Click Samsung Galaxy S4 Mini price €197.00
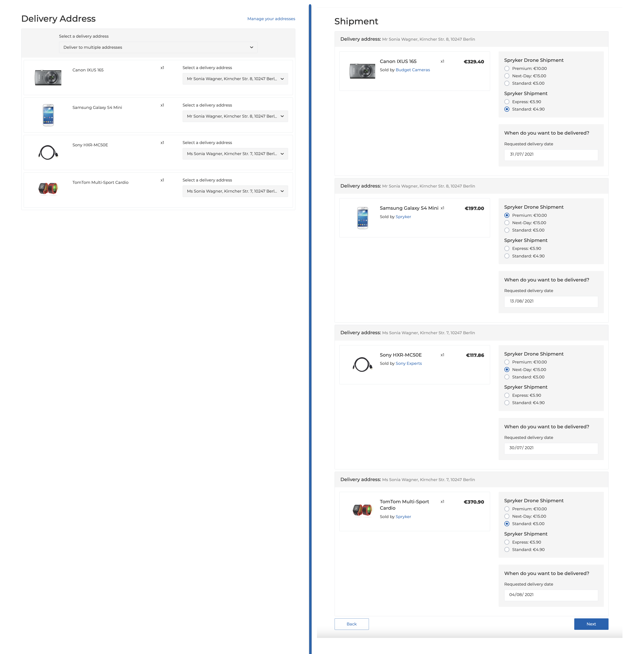 pyautogui.click(x=474, y=208)
